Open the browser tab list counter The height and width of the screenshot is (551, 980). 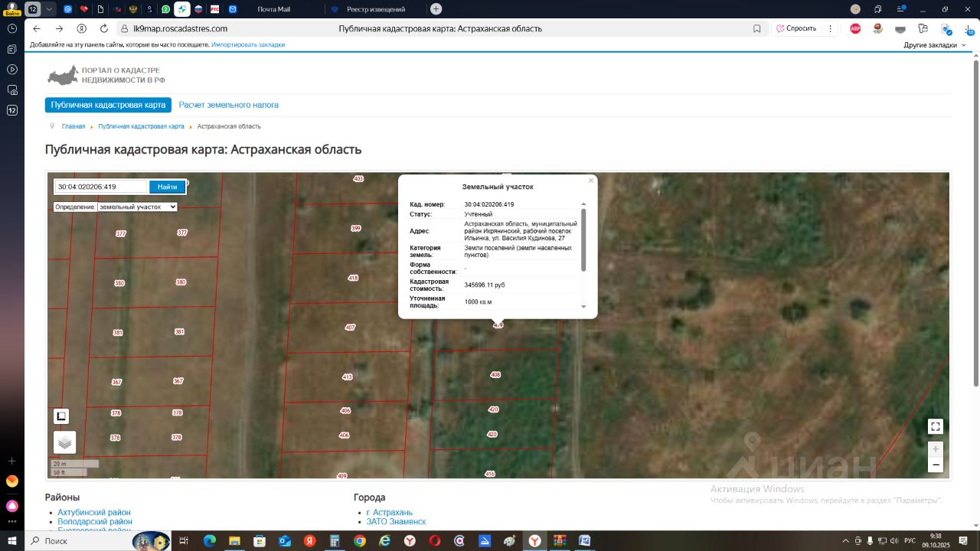click(33, 9)
